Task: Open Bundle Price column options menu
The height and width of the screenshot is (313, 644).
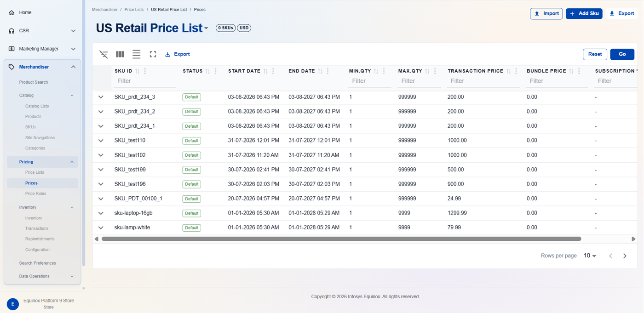Action: click(579, 71)
